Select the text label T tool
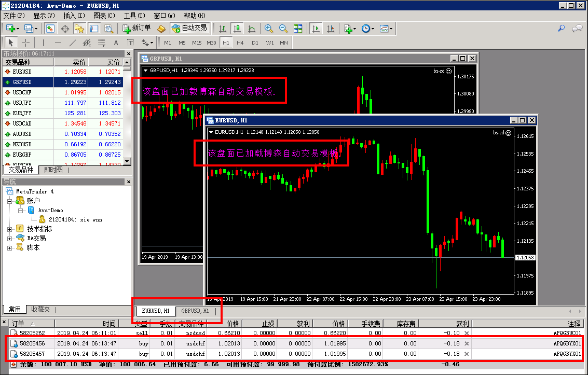The height and width of the screenshot is (375, 588). (x=130, y=43)
